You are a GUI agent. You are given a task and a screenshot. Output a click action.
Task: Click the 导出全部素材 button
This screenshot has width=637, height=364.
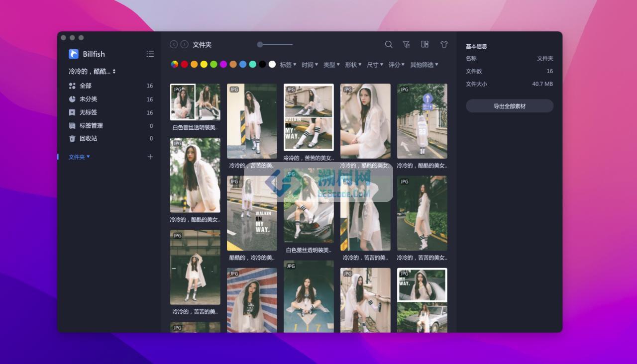click(x=510, y=106)
